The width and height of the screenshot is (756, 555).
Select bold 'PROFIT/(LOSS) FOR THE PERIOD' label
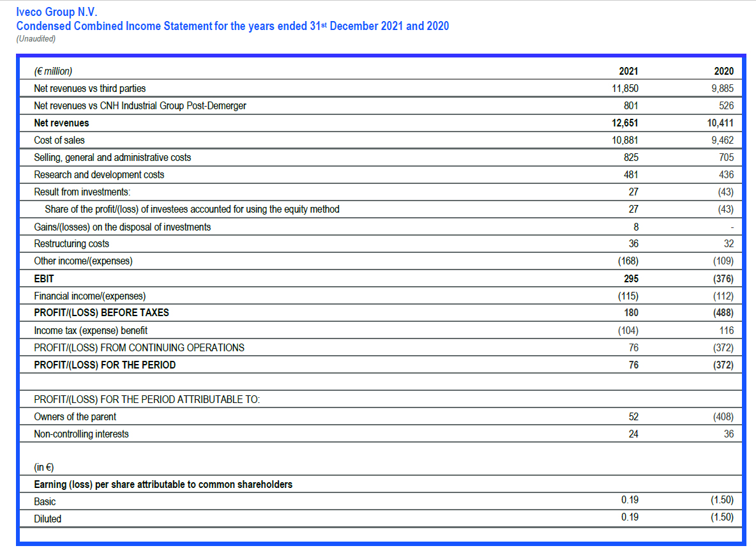[105, 365]
